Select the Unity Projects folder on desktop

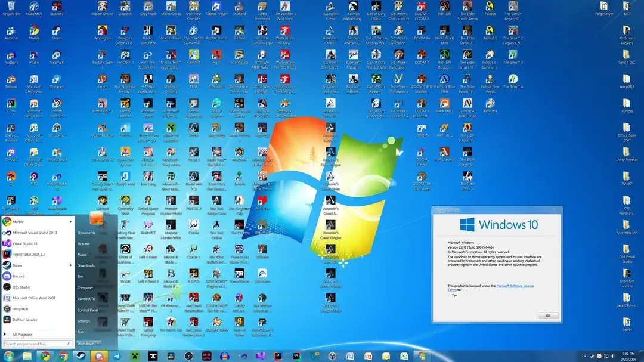(626, 154)
